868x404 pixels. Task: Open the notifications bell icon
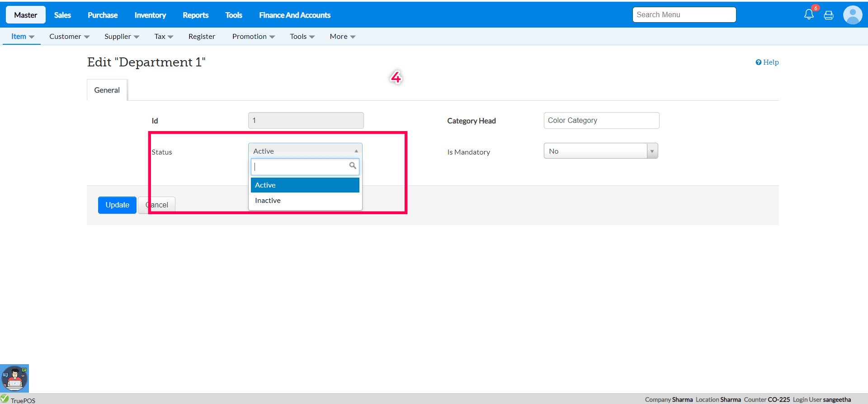809,14
